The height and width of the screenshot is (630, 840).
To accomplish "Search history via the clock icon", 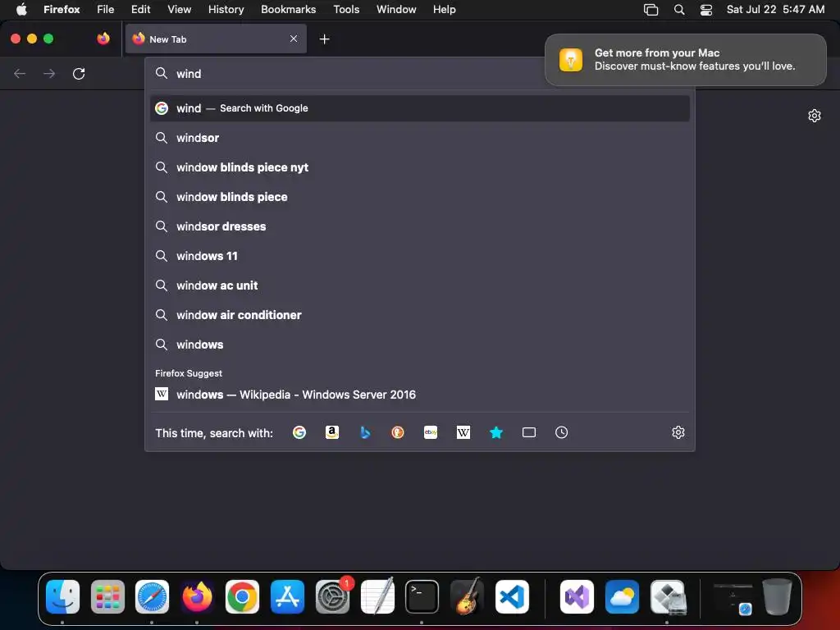I will click(561, 432).
